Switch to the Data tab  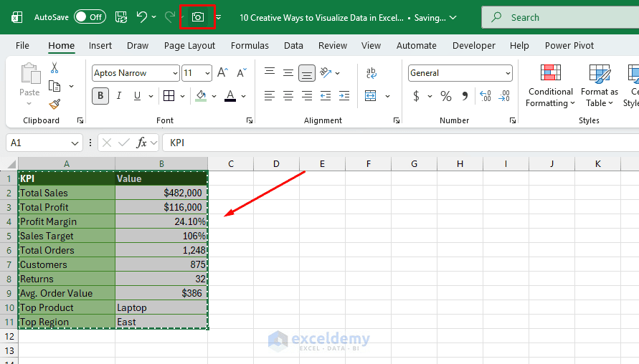pos(293,46)
